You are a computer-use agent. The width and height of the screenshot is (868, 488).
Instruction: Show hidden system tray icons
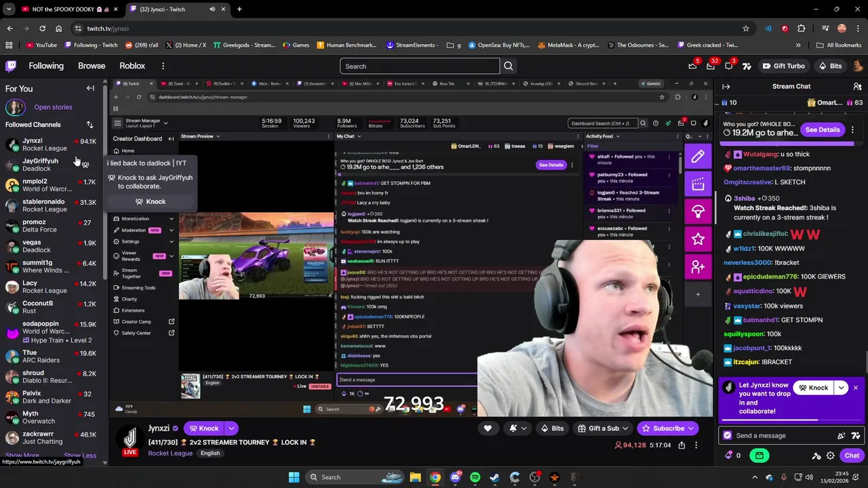756,477
